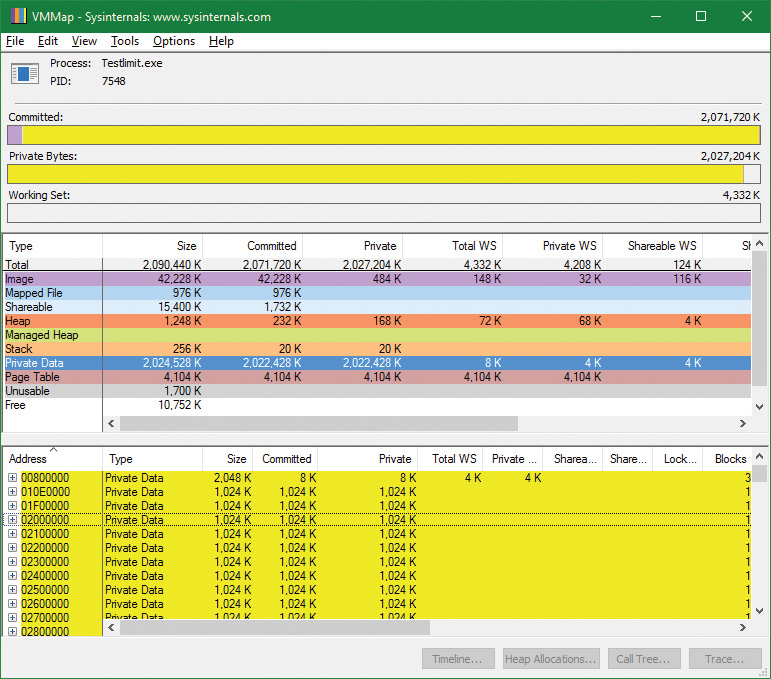
Task: Expand the 00800000 address row
Action: (13, 478)
